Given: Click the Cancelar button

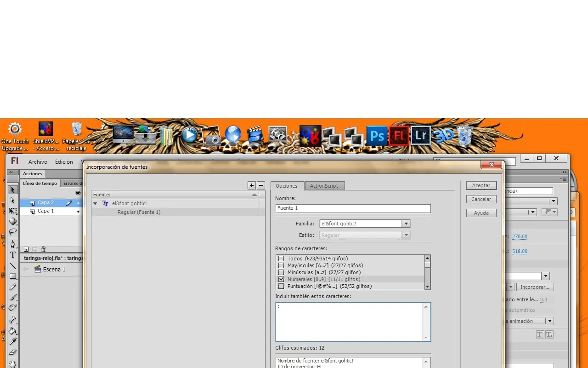Looking at the screenshot, I should [x=481, y=199].
